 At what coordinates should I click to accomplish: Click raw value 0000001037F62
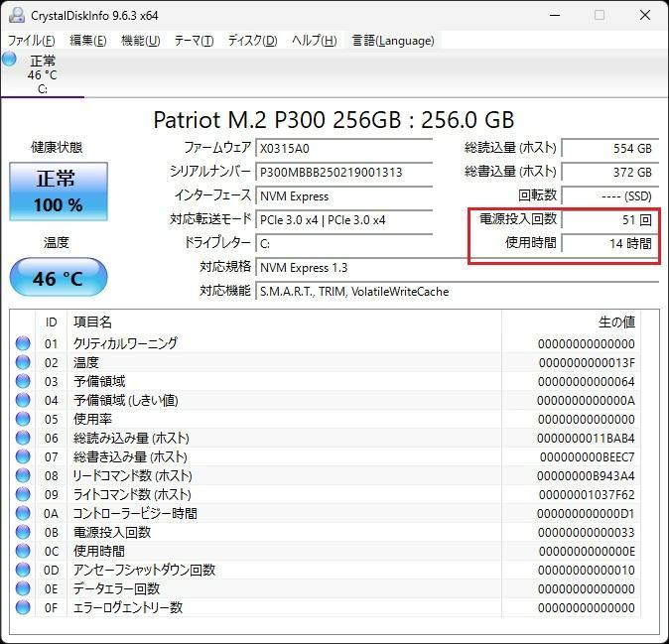pyautogui.click(x=587, y=494)
